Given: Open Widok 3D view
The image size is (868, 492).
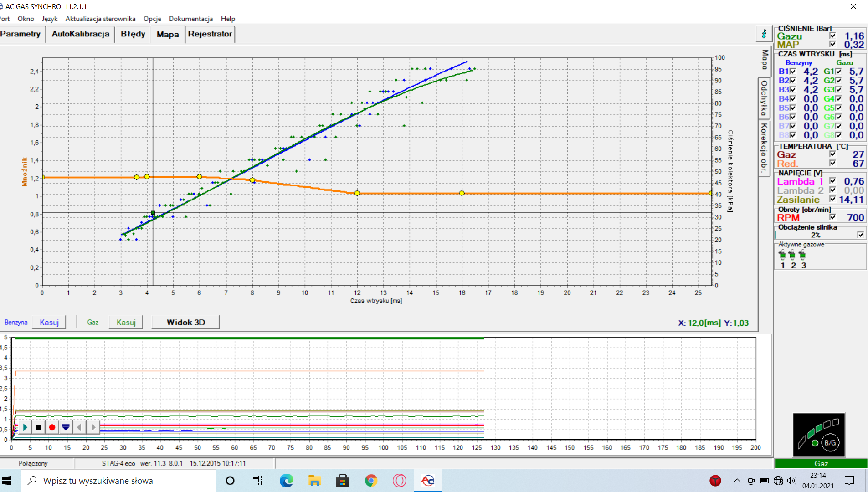Looking at the screenshot, I should 186,323.
